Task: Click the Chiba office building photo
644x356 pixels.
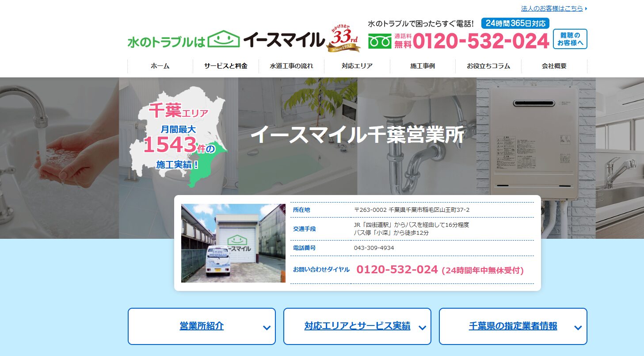Action: tap(233, 243)
